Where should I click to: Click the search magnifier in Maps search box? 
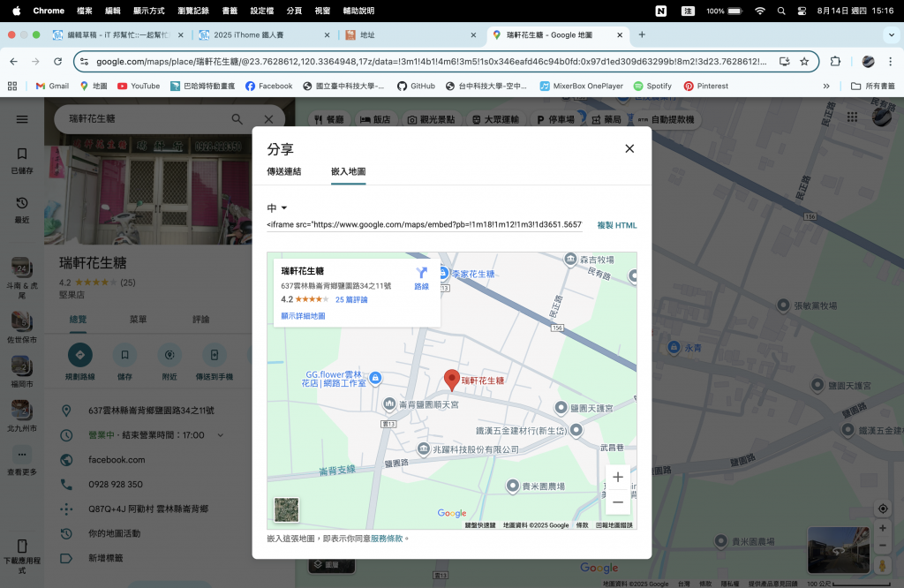click(x=237, y=119)
